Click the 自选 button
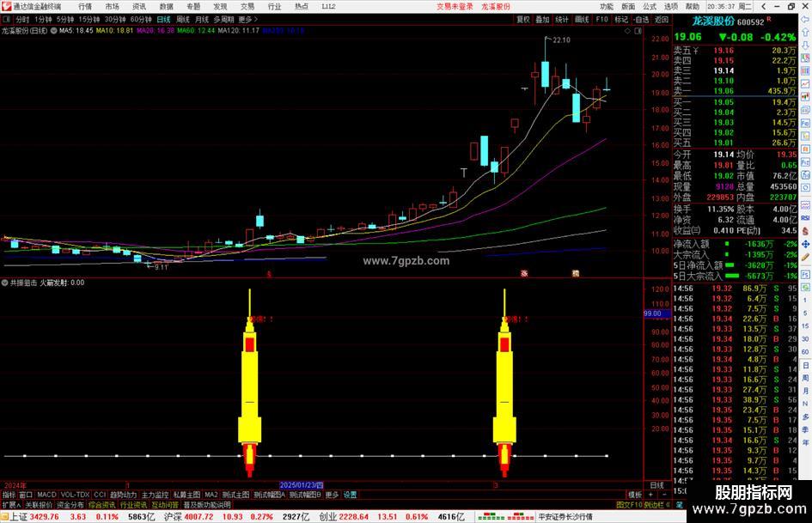This screenshot has height=523, width=812. point(641,19)
